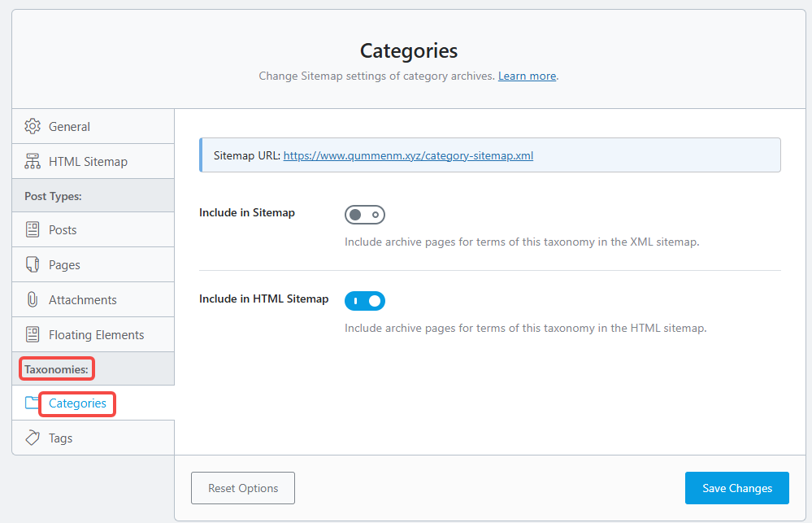The image size is (812, 523).
Task: Click the Floating Elements icon
Action: tap(33, 334)
